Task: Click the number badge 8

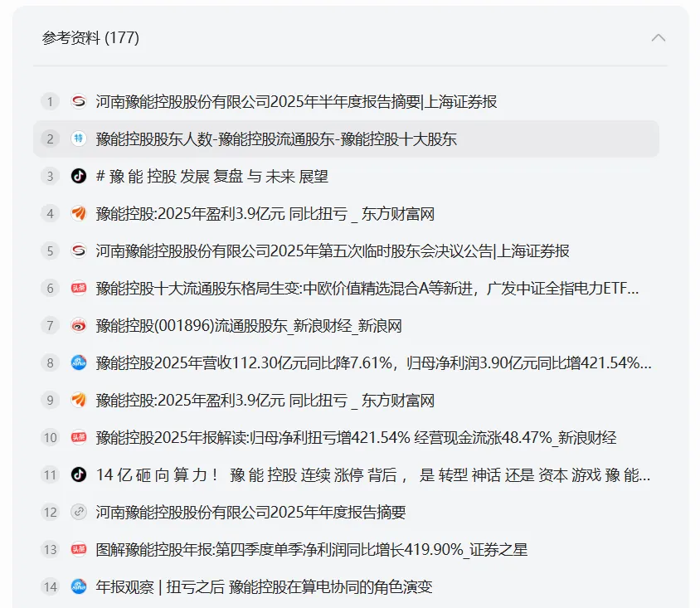Action: coord(50,362)
